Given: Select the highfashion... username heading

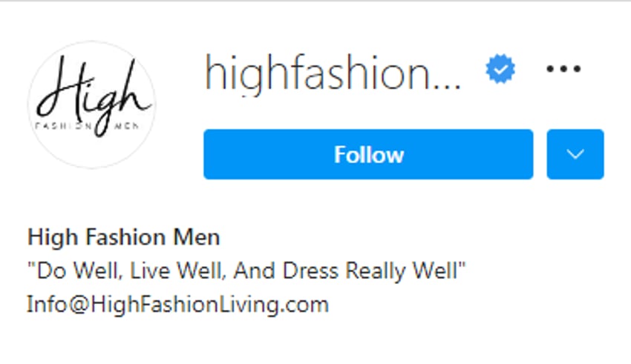Looking at the screenshot, I should [333, 74].
